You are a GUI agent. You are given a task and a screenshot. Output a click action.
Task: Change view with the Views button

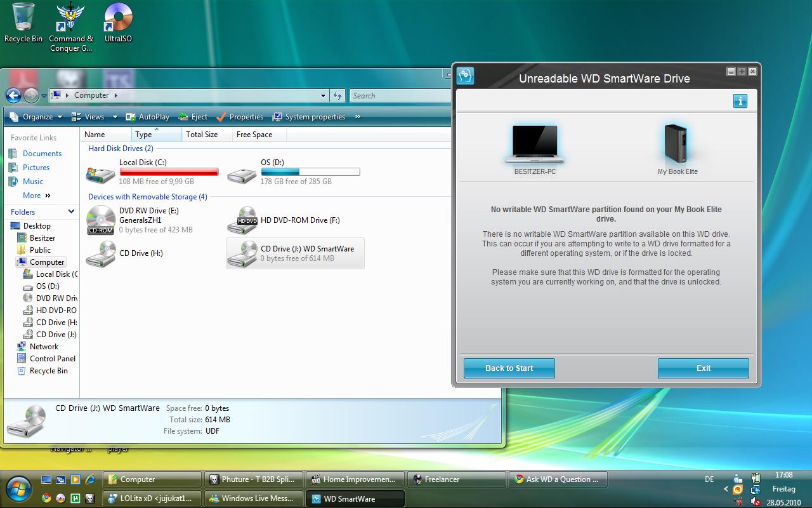click(x=88, y=117)
